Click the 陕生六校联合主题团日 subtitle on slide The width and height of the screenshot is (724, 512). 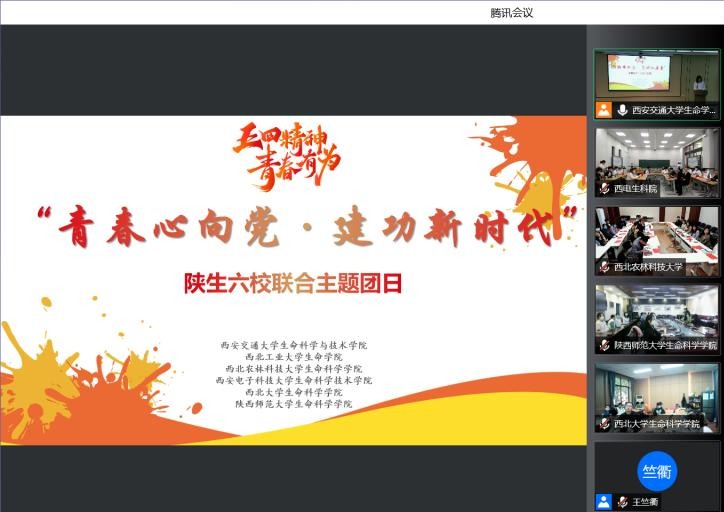point(293,283)
